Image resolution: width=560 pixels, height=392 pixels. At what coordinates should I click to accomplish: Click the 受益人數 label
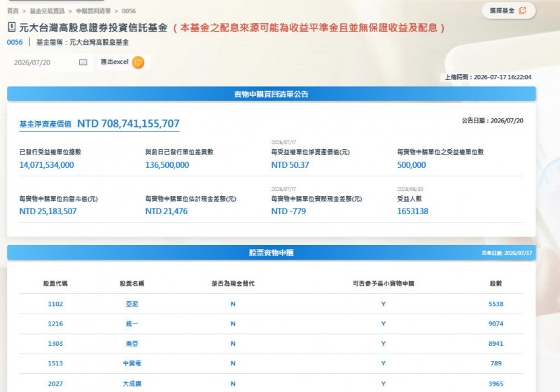[x=409, y=199]
